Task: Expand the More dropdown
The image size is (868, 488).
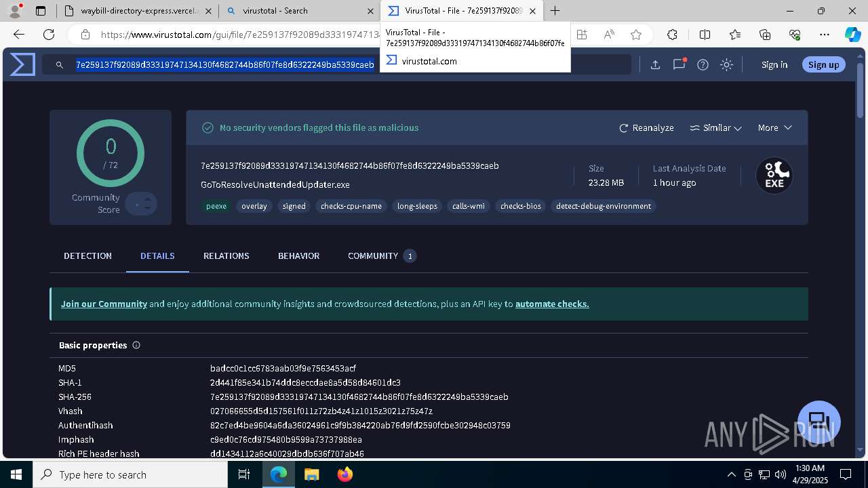Action: [x=775, y=127]
